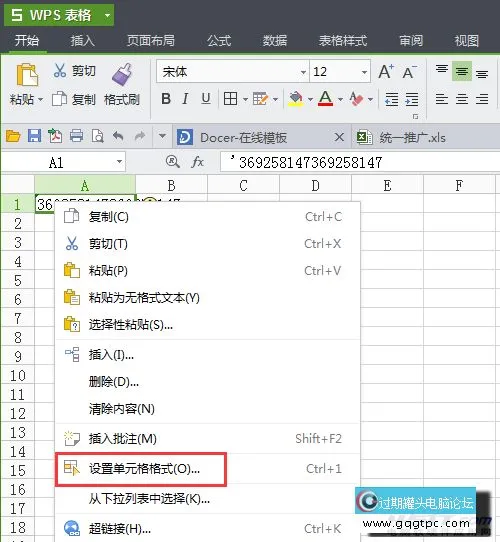Increase indent icon
This screenshot has width=500, height=542.
pyautogui.click(x=411, y=99)
